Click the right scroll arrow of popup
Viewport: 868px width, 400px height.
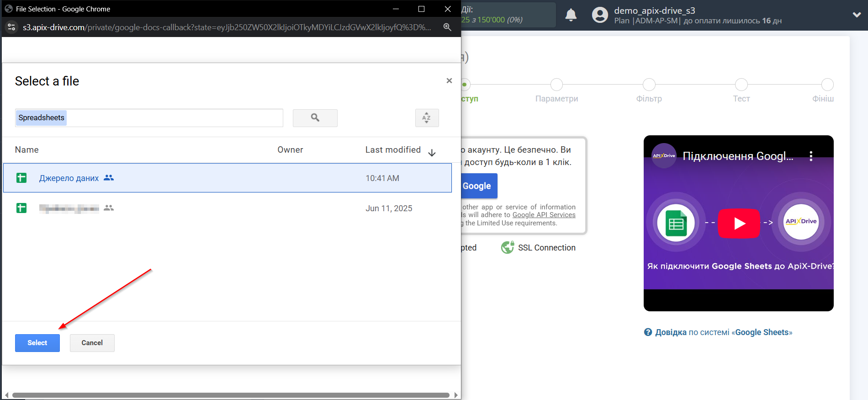coord(456,395)
